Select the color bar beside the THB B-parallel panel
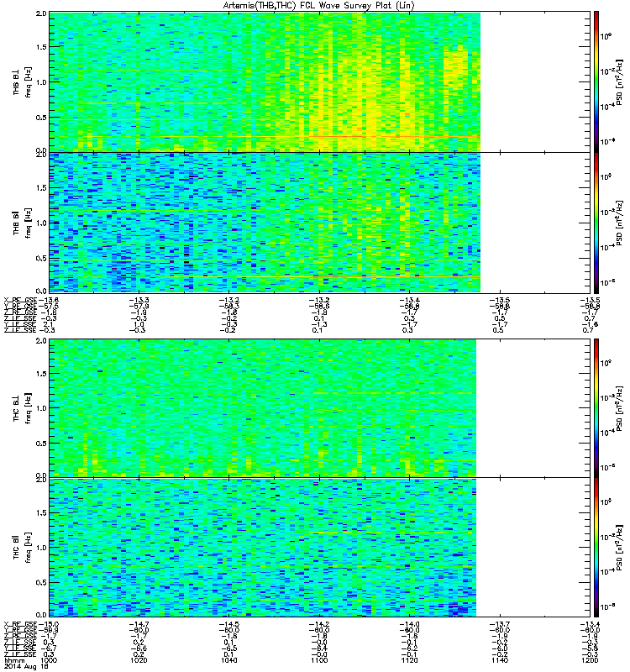This screenshot has width=630, height=672. (x=596, y=223)
